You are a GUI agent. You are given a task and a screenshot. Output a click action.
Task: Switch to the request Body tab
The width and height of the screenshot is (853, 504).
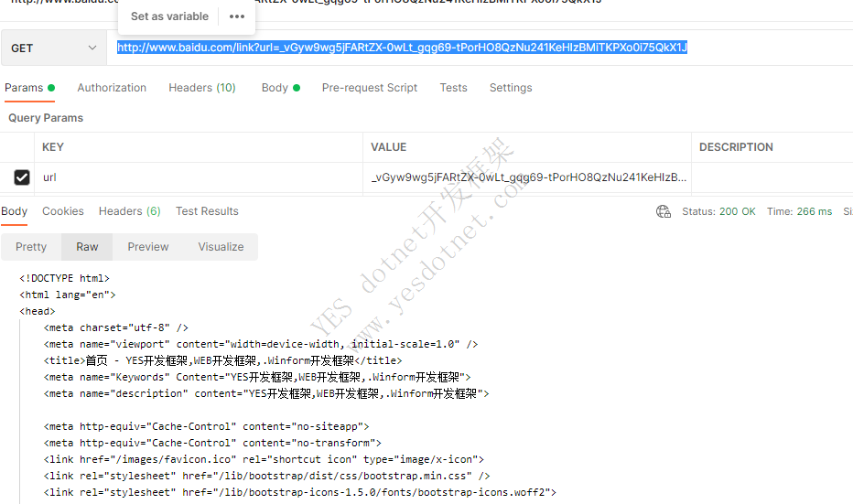point(281,88)
